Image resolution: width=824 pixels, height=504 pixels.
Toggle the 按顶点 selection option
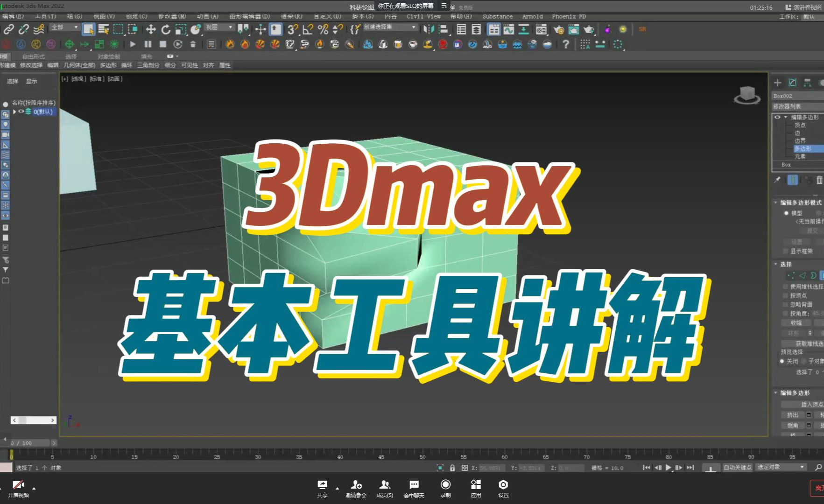click(786, 295)
